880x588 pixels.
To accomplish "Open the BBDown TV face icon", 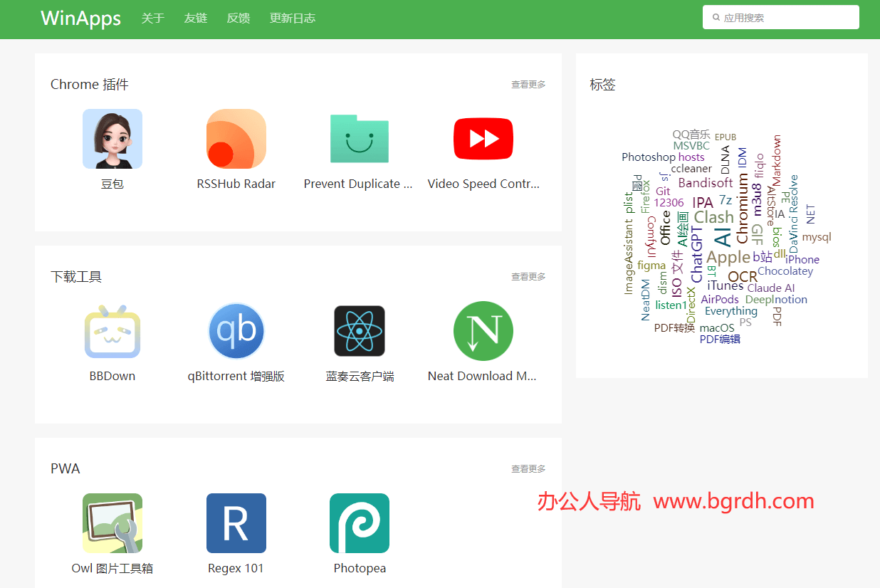I will click(112, 331).
